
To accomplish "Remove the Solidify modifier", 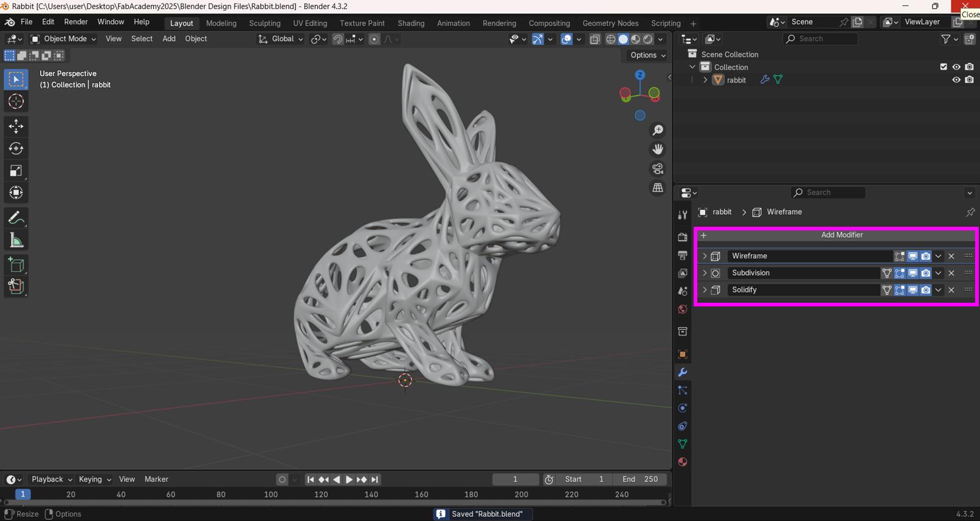I will click(951, 290).
